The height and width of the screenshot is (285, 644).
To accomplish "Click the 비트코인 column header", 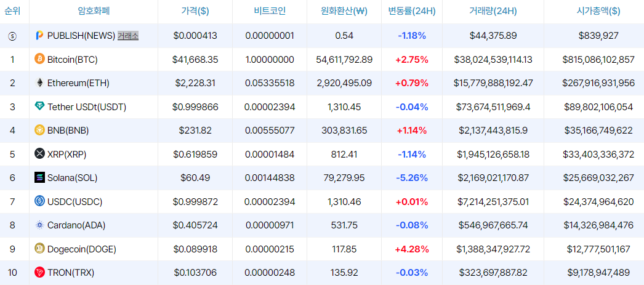I will (270, 11).
